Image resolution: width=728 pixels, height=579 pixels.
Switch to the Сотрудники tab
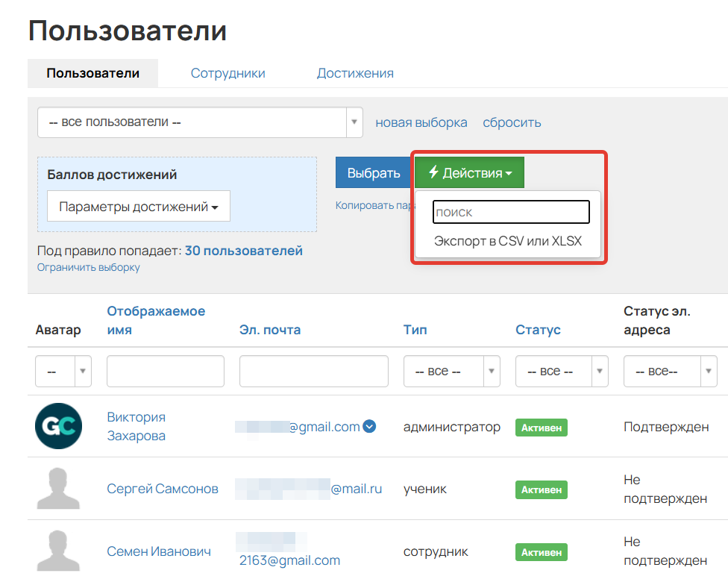[x=228, y=72]
